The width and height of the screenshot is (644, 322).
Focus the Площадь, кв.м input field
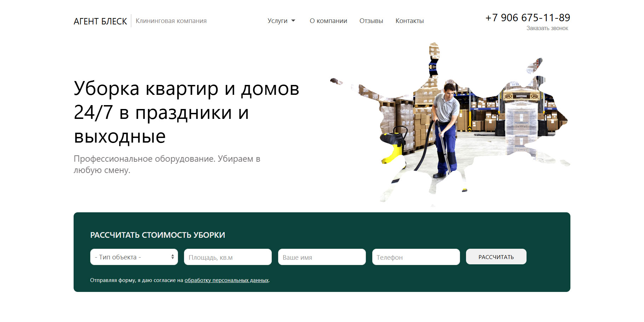pyautogui.click(x=228, y=257)
